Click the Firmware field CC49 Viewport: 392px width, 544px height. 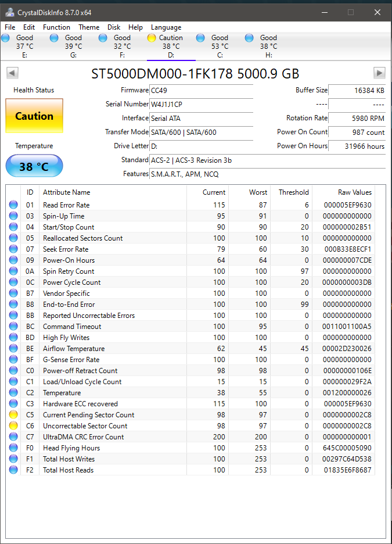tap(201, 91)
